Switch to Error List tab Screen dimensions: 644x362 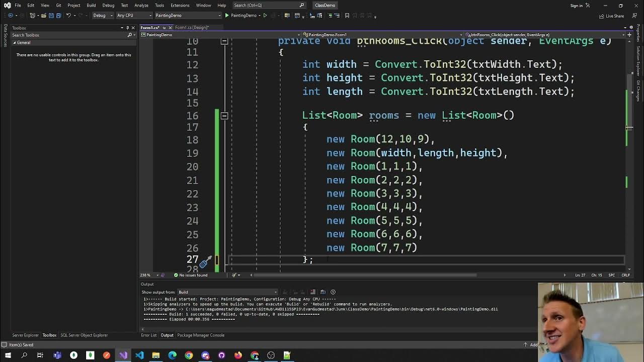pyautogui.click(x=149, y=335)
